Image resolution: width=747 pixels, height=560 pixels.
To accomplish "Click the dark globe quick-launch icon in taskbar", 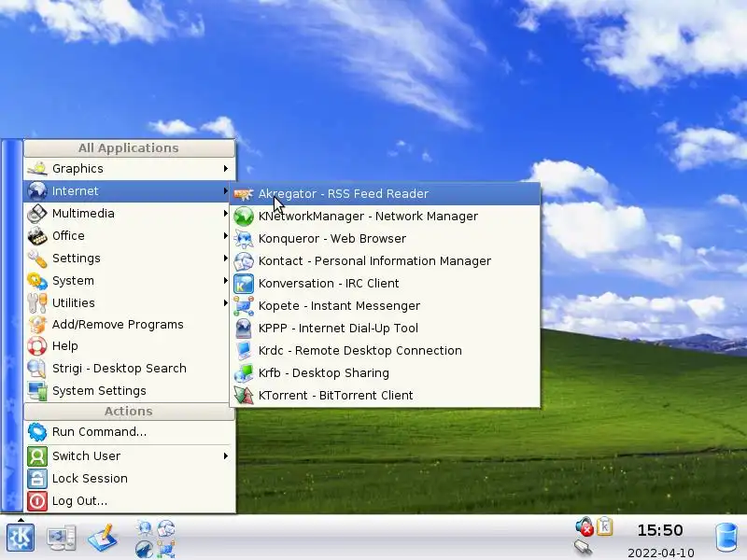I will pyautogui.click(x=144, y=549).
